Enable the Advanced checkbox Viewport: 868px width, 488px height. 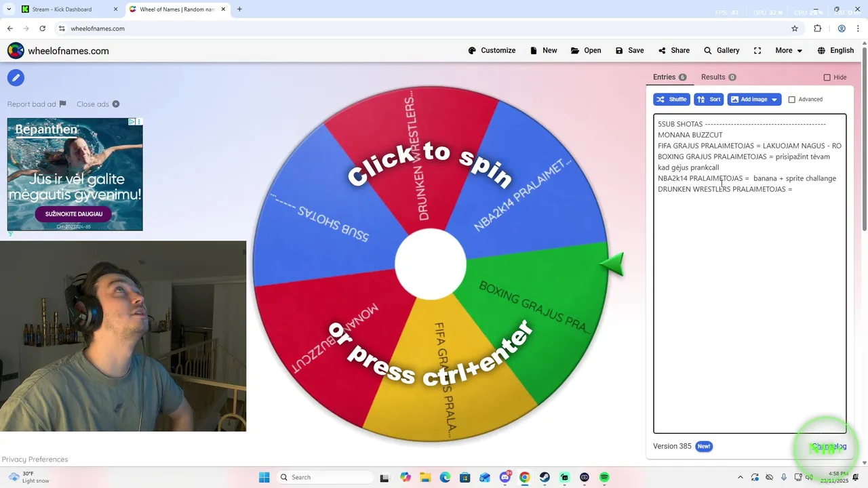[x=791, y=100]
